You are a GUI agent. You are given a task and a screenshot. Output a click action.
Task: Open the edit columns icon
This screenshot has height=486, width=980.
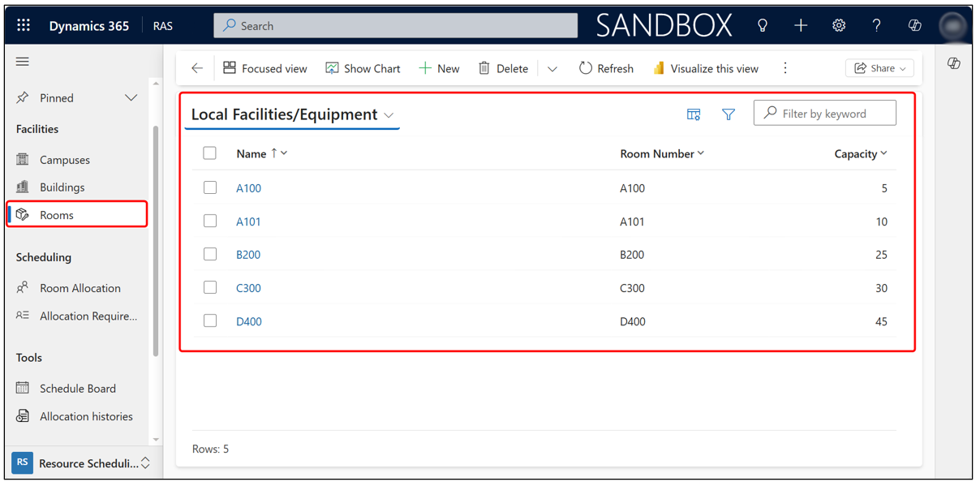tap(694, 114)
